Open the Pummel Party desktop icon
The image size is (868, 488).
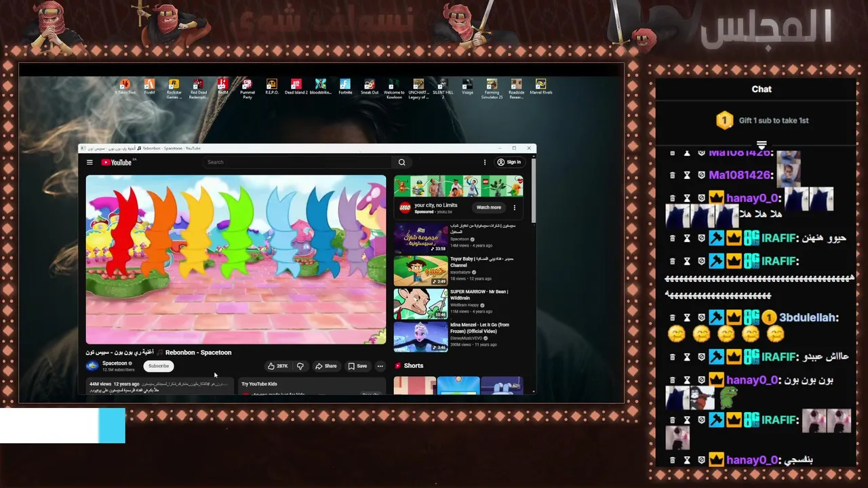coord(247,89)
